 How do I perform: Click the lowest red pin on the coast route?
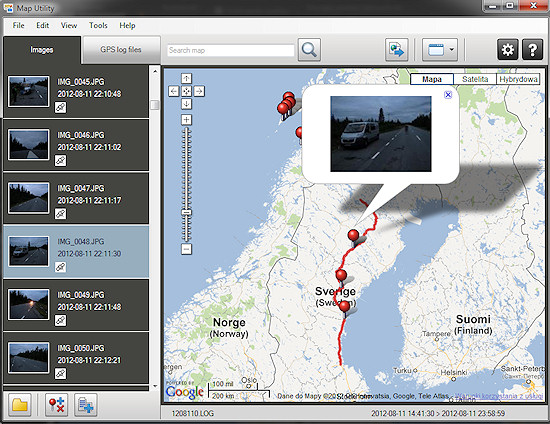(x=345, y=306)
